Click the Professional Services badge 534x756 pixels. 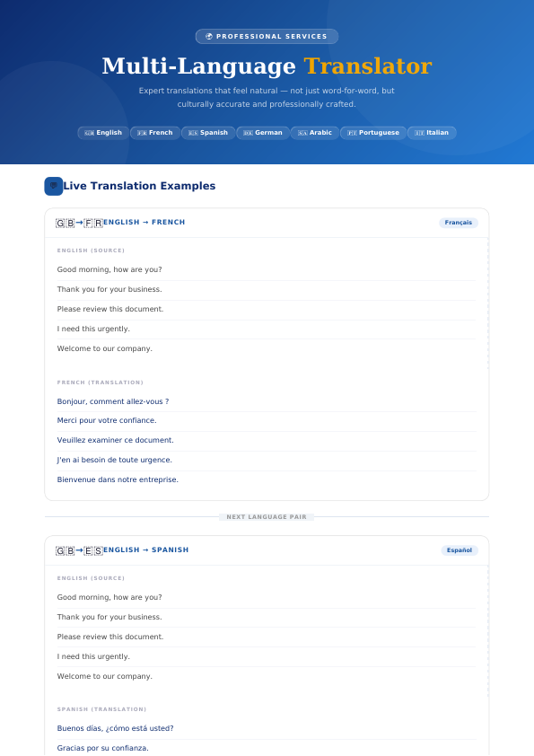coord(267,37)
